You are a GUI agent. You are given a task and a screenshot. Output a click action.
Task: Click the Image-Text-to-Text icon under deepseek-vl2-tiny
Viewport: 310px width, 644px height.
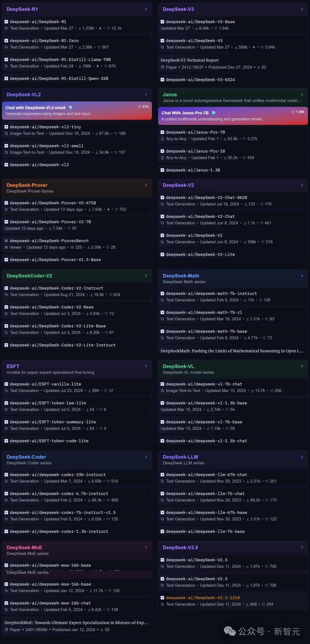pyautogui.click(x=6, y=134)
